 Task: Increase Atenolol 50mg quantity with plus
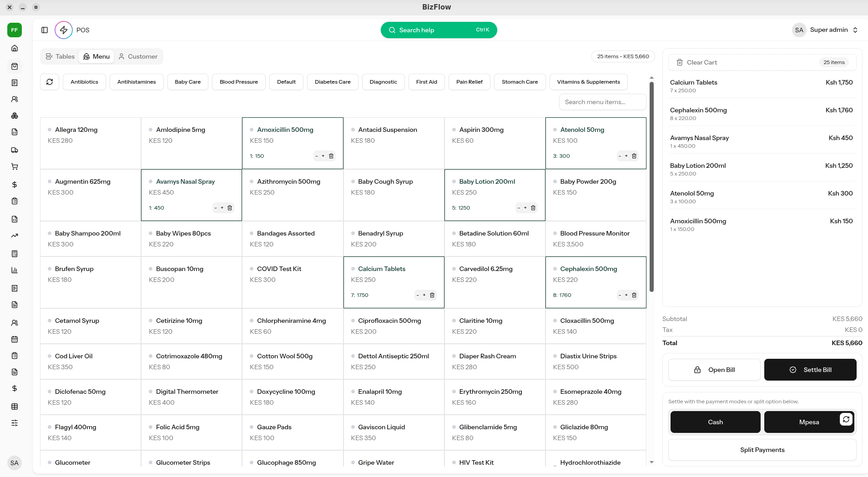(x=626, y=156)
